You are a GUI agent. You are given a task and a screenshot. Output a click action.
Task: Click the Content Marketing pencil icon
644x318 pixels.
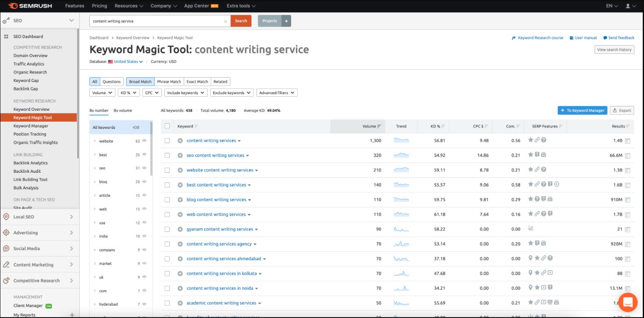[6, 265]
